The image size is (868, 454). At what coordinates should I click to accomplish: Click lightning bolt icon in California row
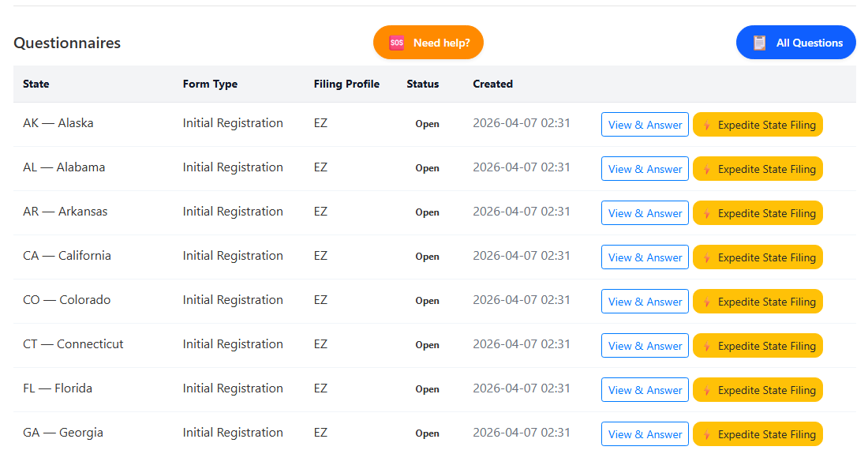707,258
